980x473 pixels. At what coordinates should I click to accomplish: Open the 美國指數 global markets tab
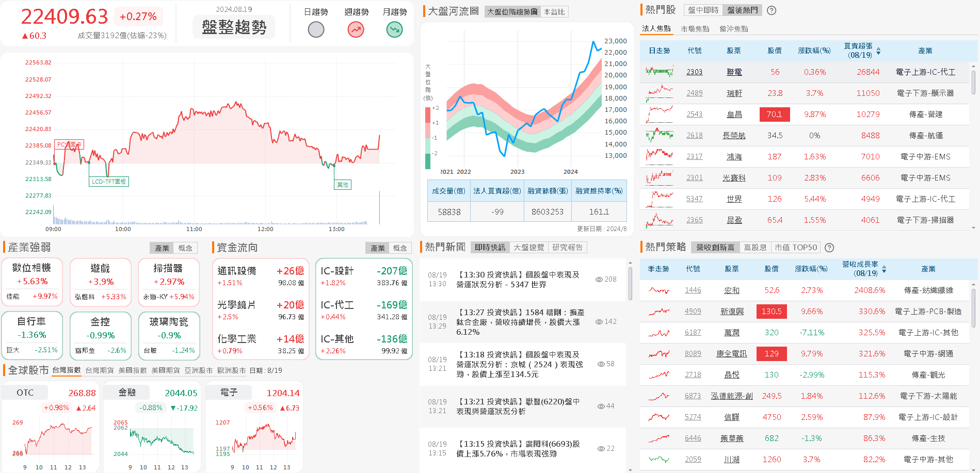coord(133,370)
